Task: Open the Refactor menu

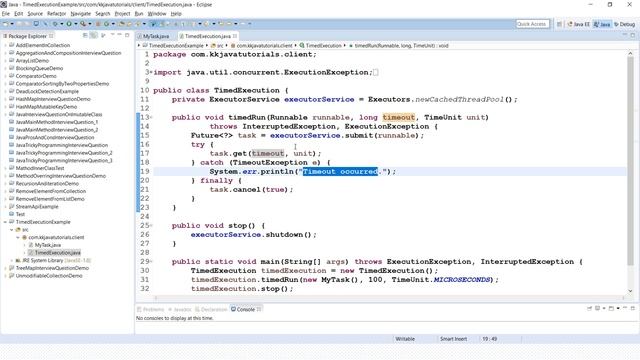Action: [56, 13]
